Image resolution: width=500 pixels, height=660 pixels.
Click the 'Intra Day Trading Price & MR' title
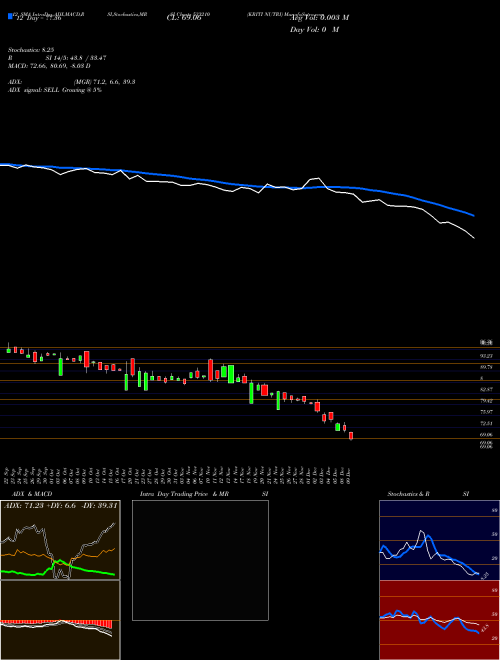185,494
